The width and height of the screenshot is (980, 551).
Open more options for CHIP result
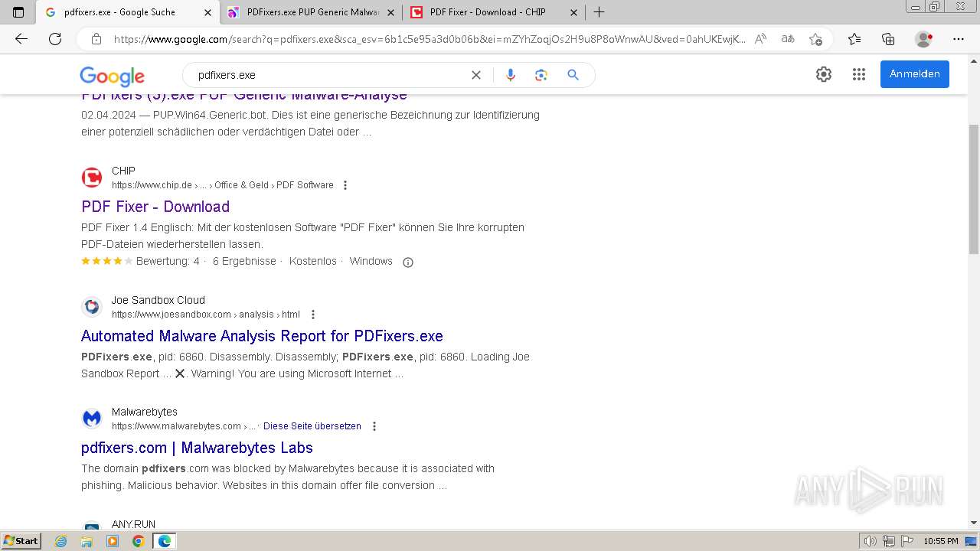pyautogui.click(x=345, y=185)
